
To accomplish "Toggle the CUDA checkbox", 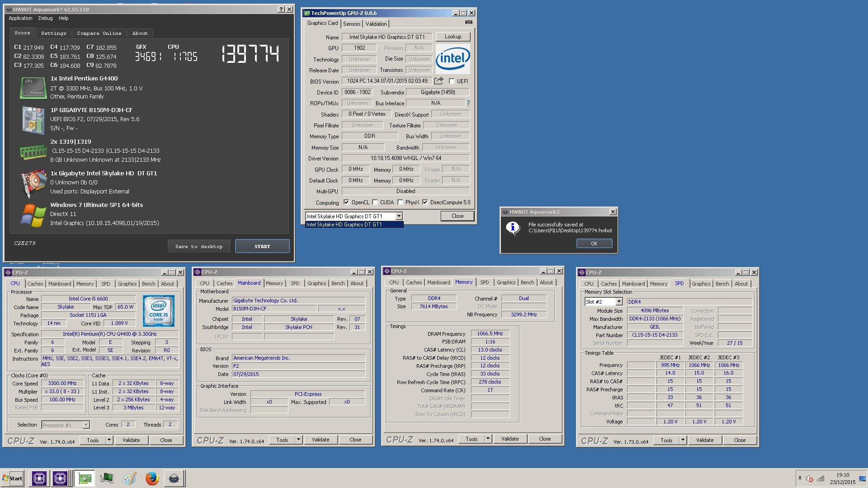I will 375,202.
